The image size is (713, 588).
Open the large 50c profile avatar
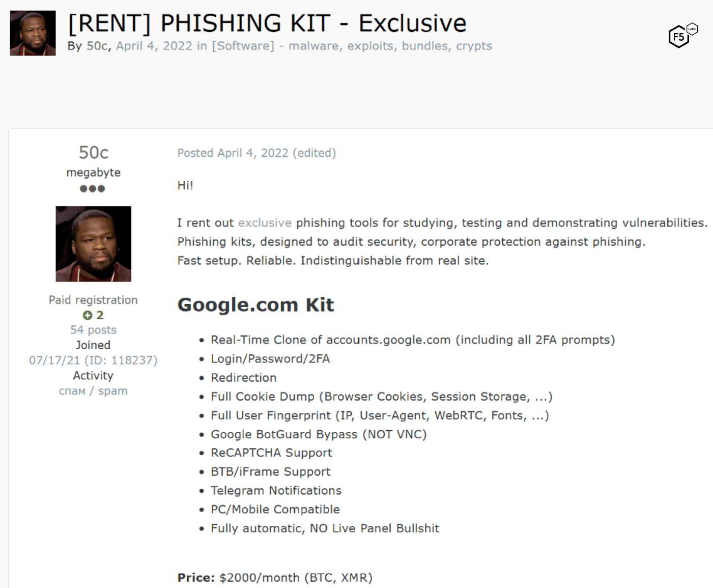93,244
